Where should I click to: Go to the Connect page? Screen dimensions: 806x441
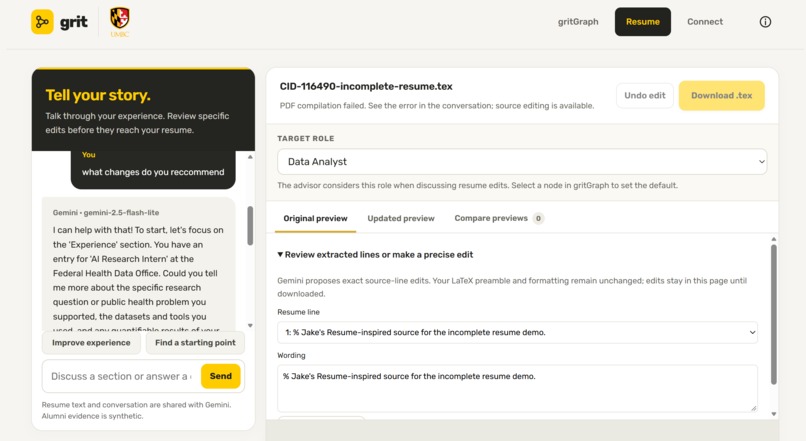(705, 22)
